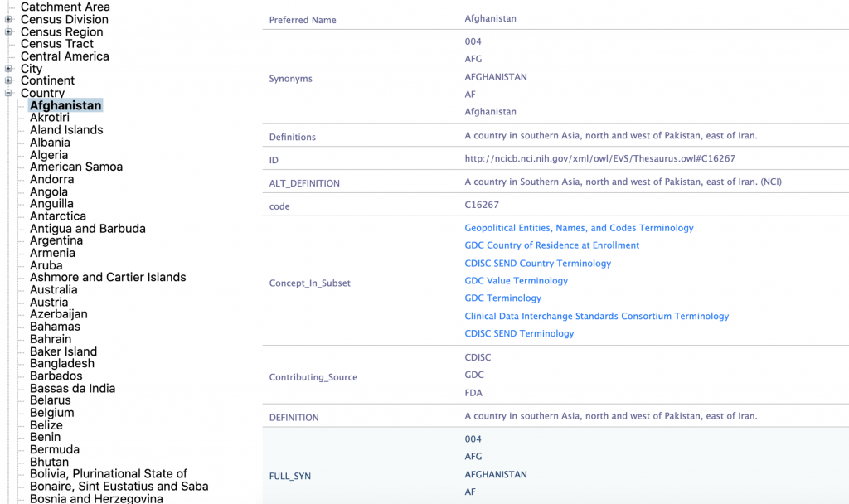Select Bonaire, Sint Eustatius and Saba

coord(119,486)
